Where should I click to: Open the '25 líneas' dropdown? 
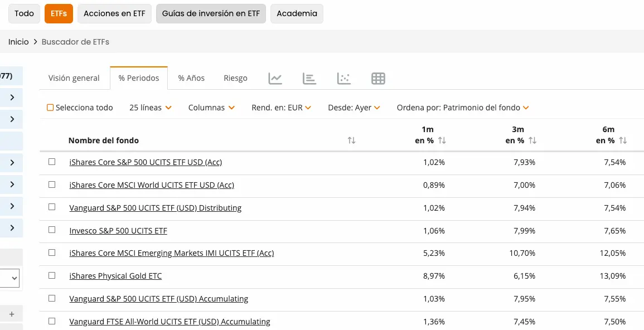pyautogui.click(x=150, y=108)
